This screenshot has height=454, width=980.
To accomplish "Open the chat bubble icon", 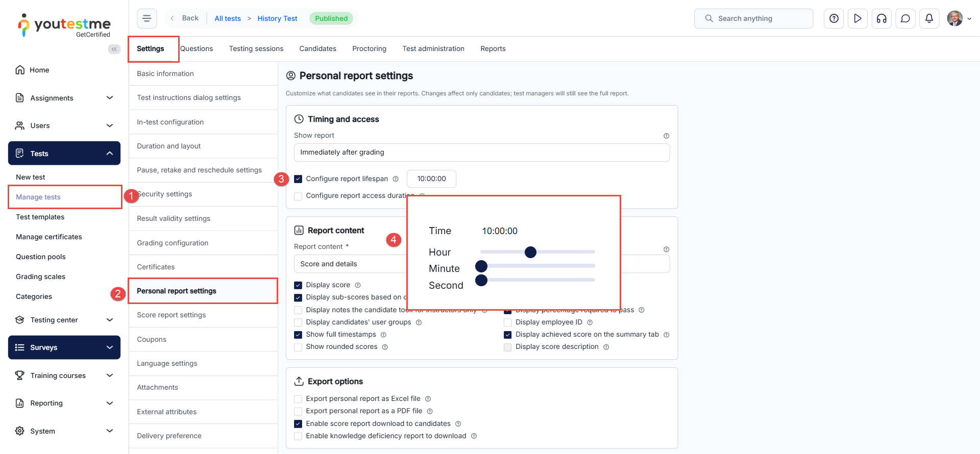I will (905, 18).
